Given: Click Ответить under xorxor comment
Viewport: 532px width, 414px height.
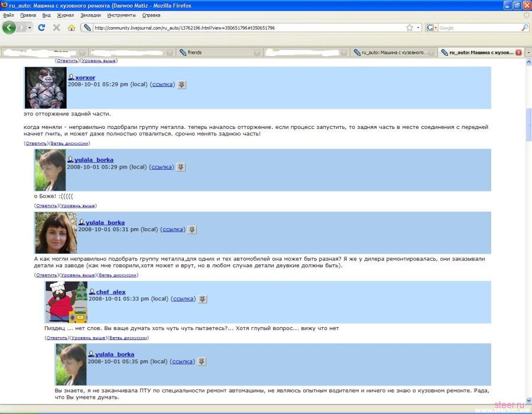Looking at the screenshot, I should [36, 143].
